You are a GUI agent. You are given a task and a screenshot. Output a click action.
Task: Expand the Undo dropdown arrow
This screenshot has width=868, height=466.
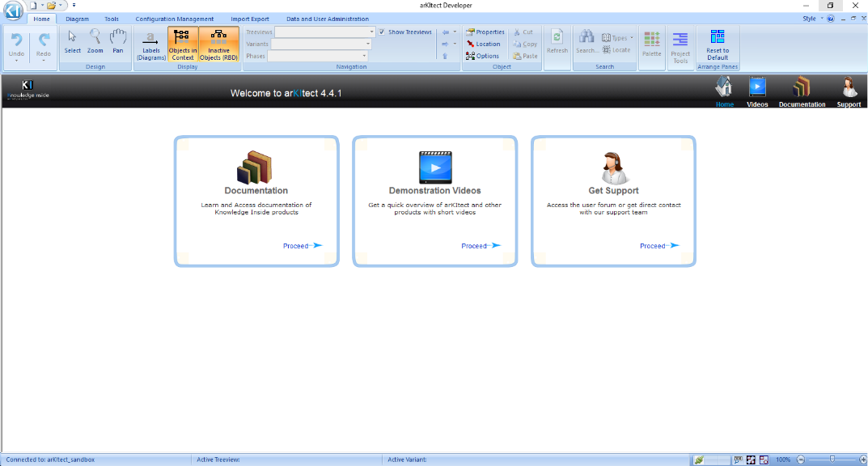click(x=16, y=61)
